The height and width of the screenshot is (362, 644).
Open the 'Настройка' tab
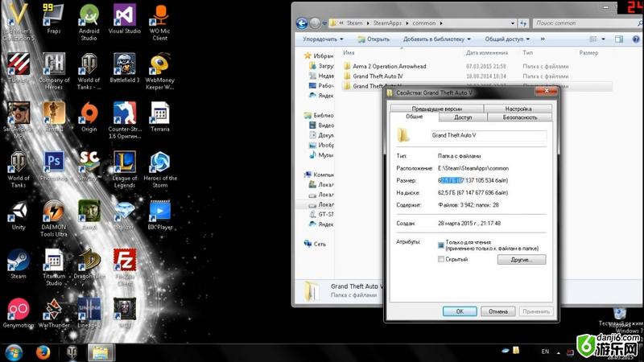tap(518, 109)
